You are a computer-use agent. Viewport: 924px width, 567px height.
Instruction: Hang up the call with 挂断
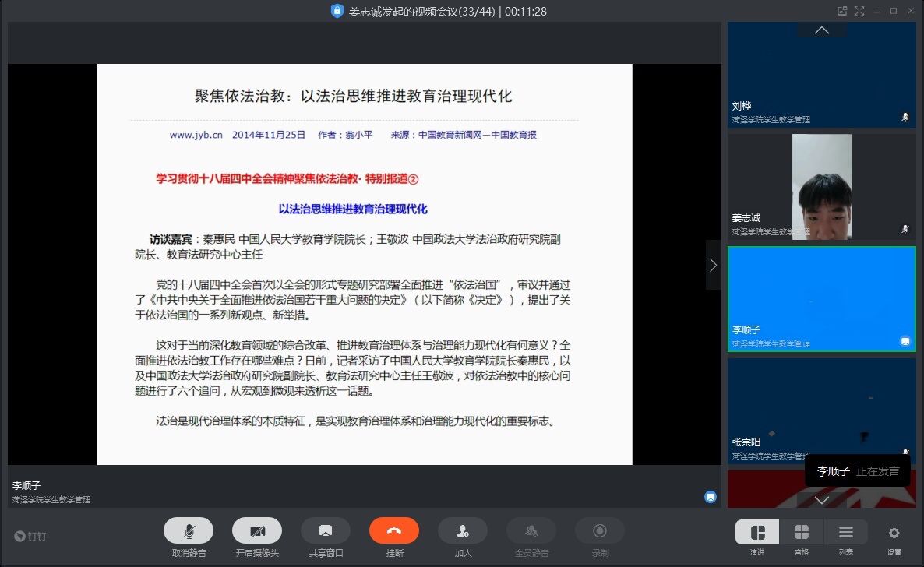pyautogui.click(x=394, y=531)
